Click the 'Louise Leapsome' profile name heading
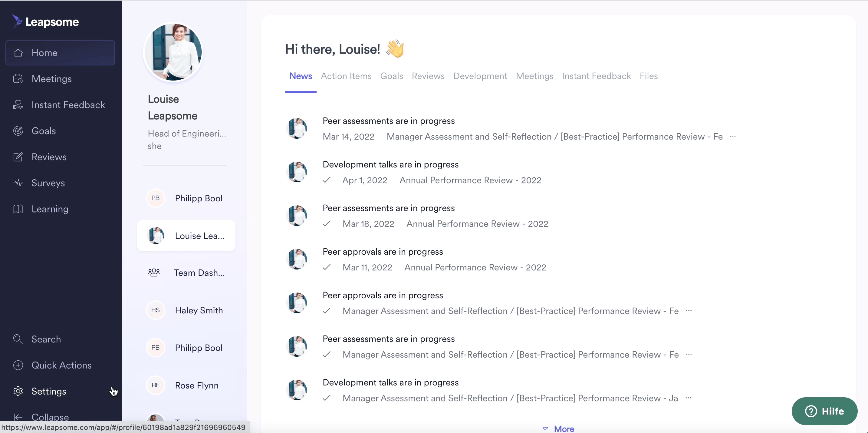The width and height of the screenshot is (868, 433). tap(173, 107)
